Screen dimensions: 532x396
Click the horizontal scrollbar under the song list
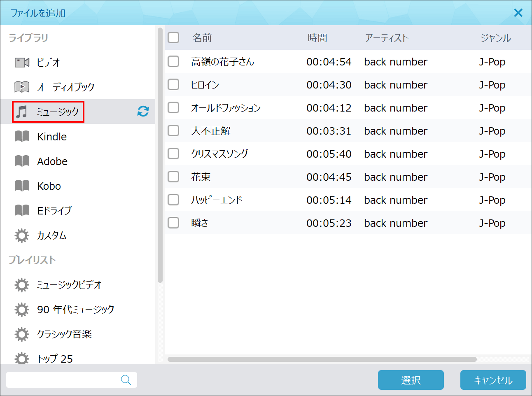pyautogui.click(x=322, y=359)
